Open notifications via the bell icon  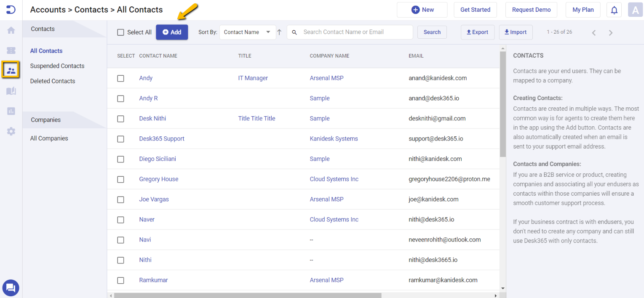614,9
